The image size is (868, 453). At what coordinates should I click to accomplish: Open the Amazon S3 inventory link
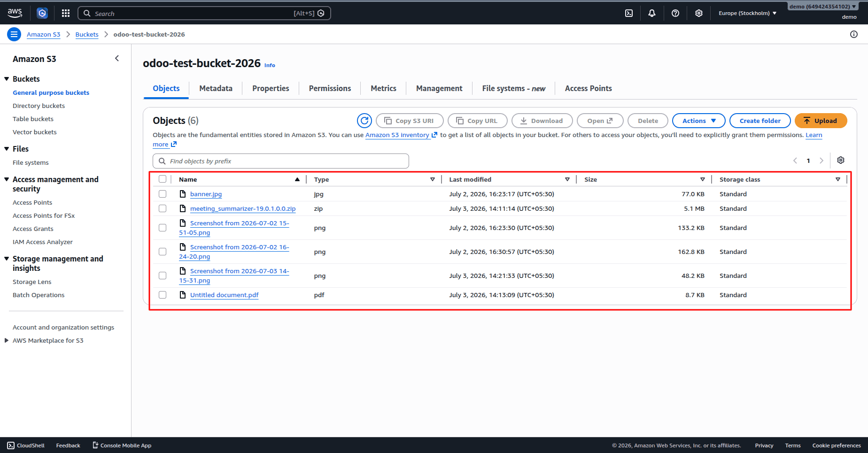(x=401, y=135)
